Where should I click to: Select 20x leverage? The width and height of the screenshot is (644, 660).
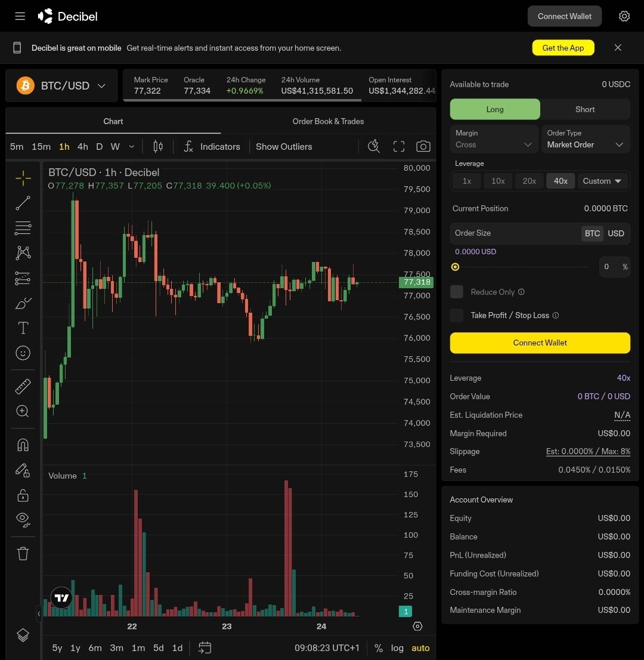[x=529, y=181]
